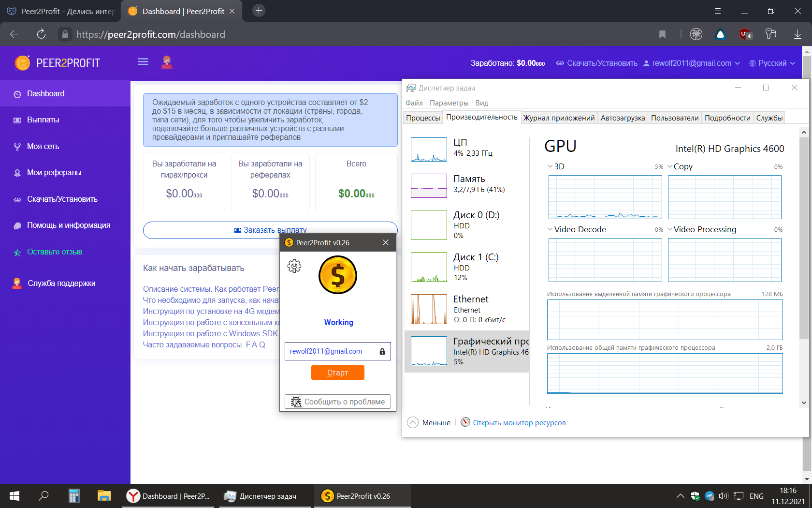The width and height of the screenshot is (812, 508).
Task: Click volume icon in system tray
Action: coord(723,496)
